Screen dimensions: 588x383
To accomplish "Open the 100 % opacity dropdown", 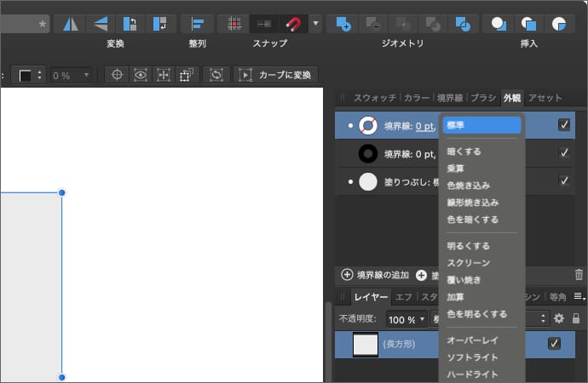I will click(x=407, y=319).
